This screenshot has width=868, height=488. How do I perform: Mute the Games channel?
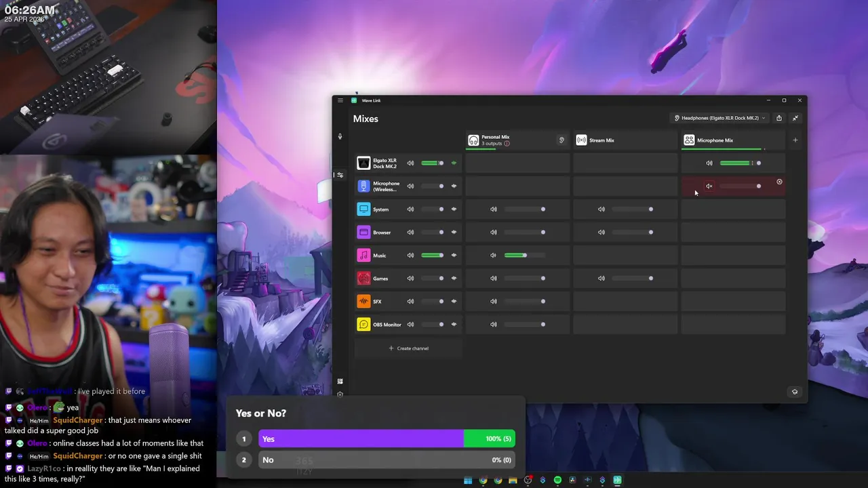(x=410, y=279)
